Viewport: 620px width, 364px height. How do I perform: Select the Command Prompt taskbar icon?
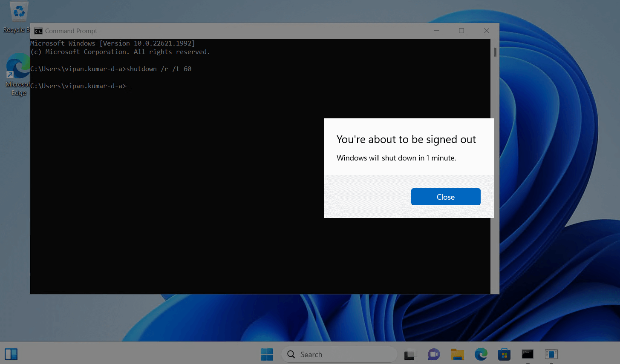[x=528, y=354]
